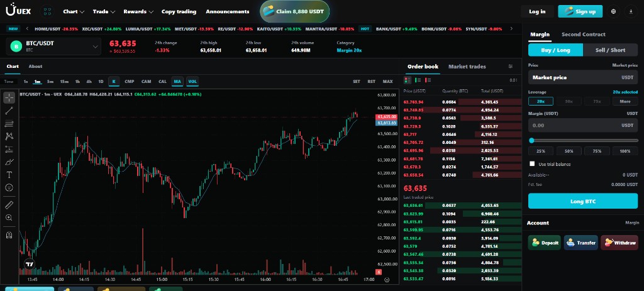
Task: Show both bids and asks view
Action: click(408, 80)
